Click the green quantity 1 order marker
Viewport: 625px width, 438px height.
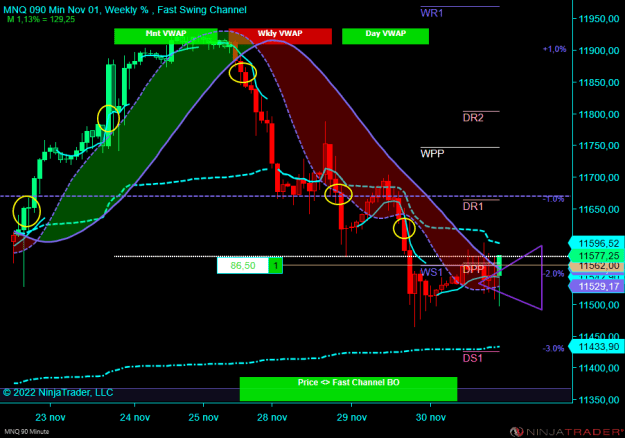275,265
